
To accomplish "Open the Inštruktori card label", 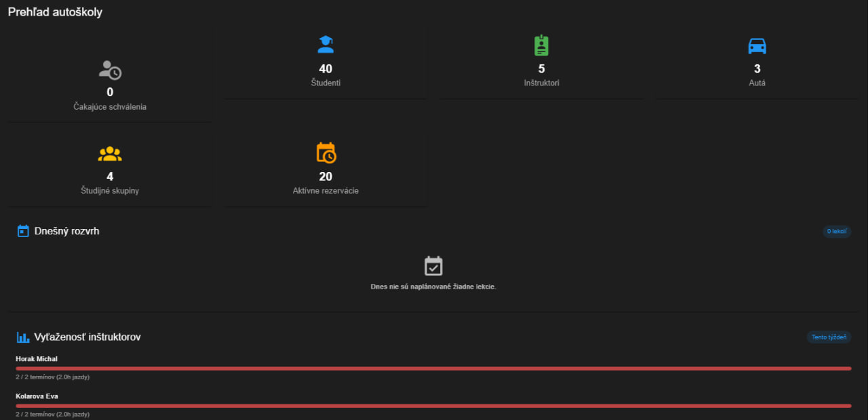I will 541,83.
